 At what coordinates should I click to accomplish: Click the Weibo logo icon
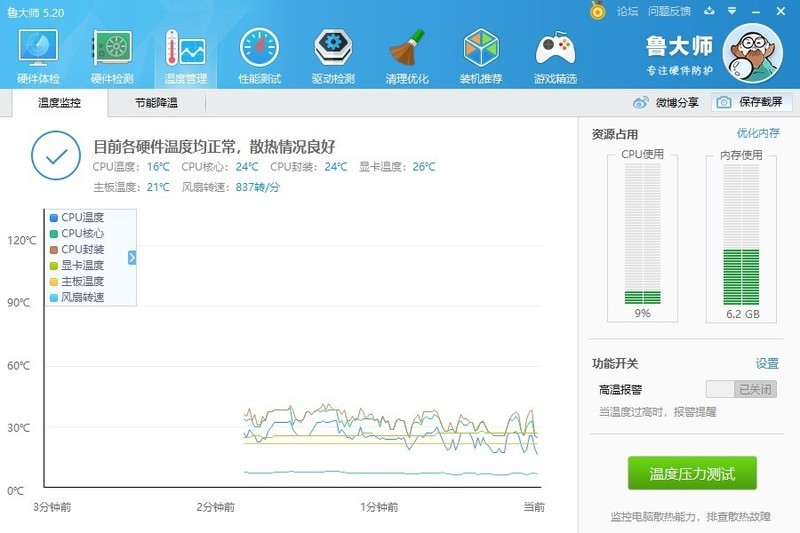pyautogui.click(x=640, y=103)
